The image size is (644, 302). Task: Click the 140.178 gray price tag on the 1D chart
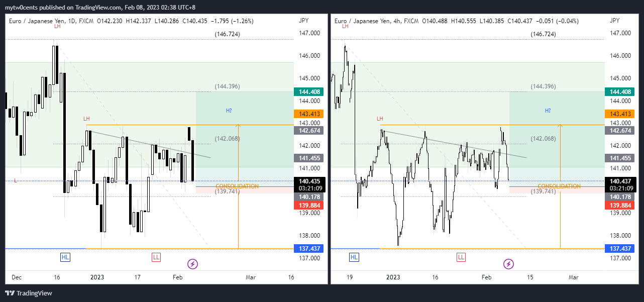point(309,197)
